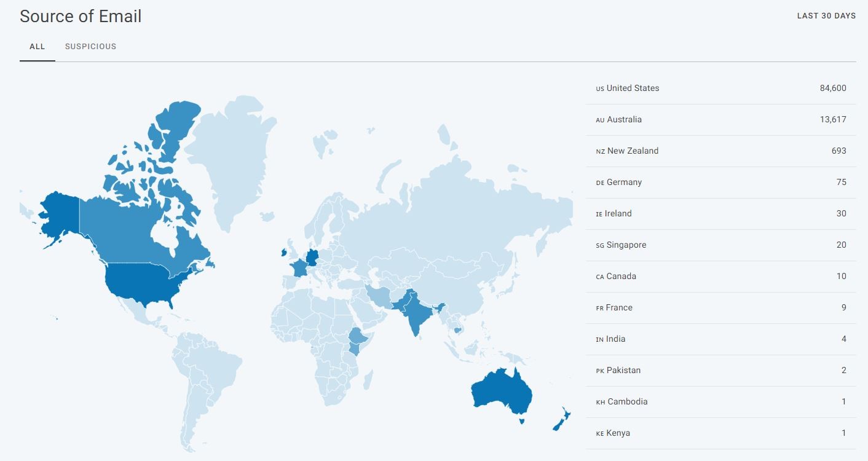Image resolution: width=868 pixels, height=461 pixels.
Task: Select Pakistan in the country list
Action: pos(720,371)
